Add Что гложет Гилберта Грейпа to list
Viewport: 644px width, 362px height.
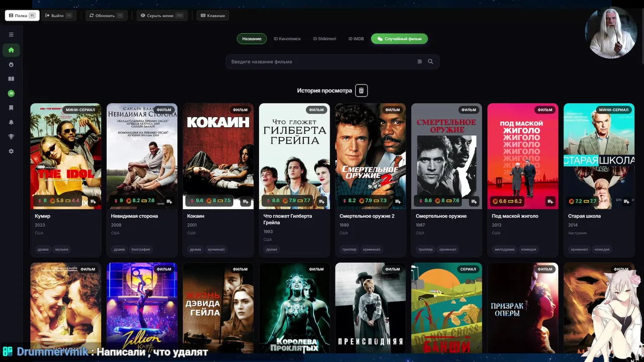[321, 201]
